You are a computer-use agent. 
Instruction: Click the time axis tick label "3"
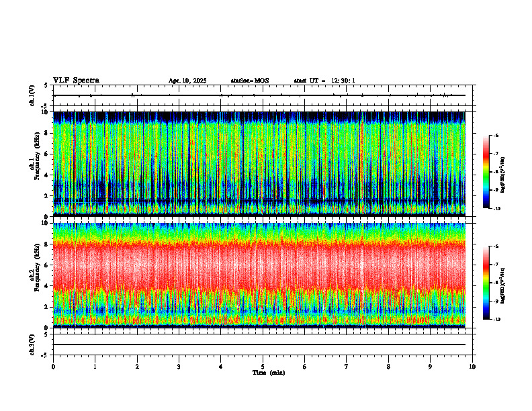tap(179, 367)
